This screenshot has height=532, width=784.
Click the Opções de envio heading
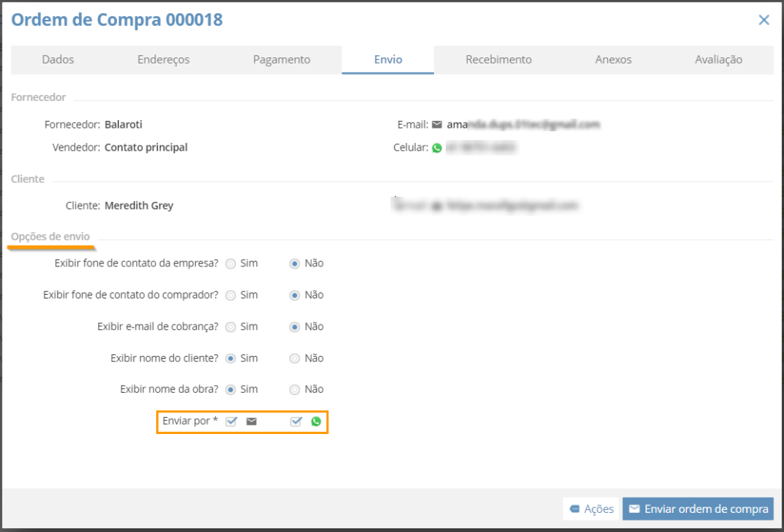pos(51,237)
